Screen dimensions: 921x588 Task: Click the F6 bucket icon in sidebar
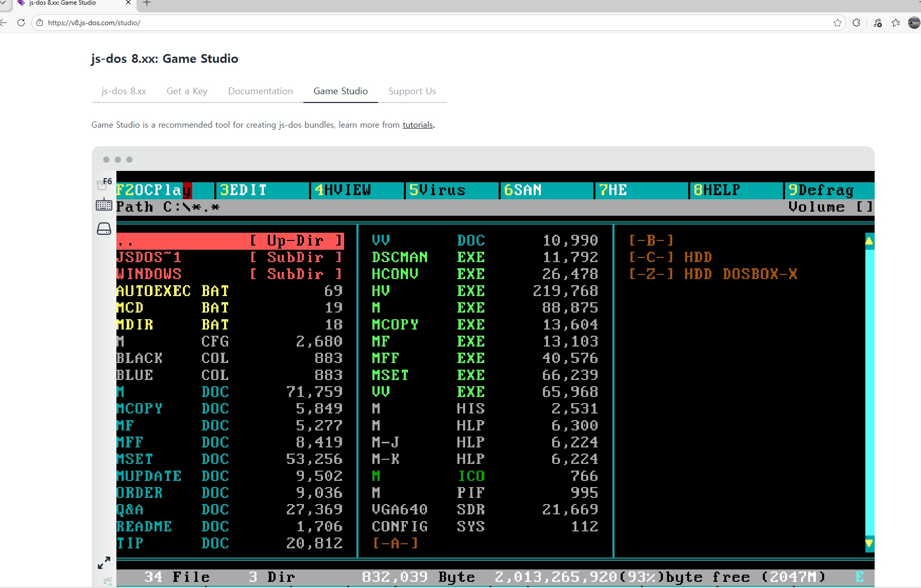pos(103,184)
